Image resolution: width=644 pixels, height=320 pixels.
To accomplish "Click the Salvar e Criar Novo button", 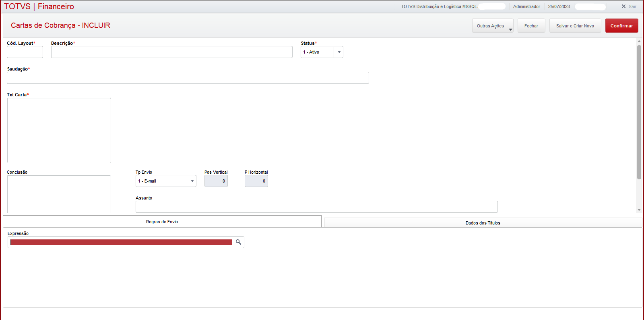I will (x=575, y=26).
